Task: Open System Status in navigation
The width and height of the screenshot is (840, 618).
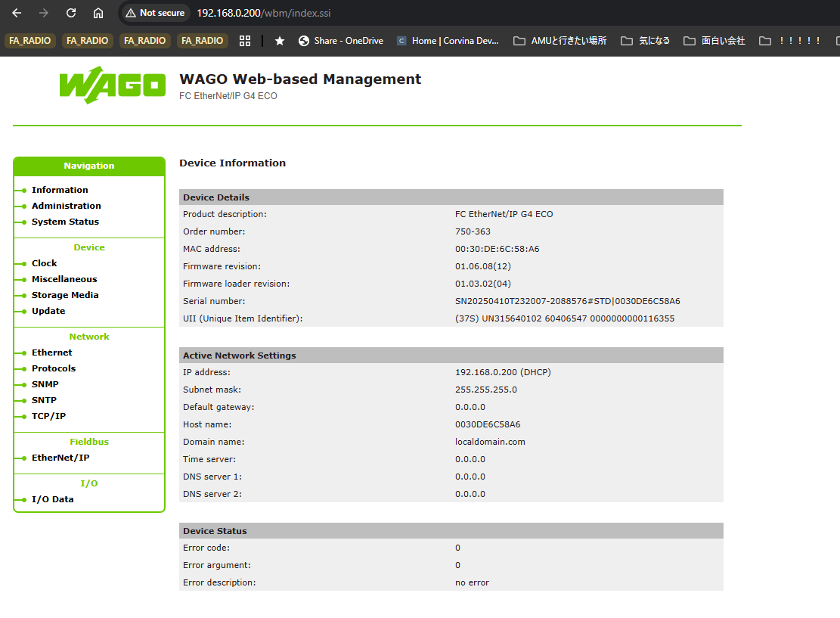Action: pos(65,222)
